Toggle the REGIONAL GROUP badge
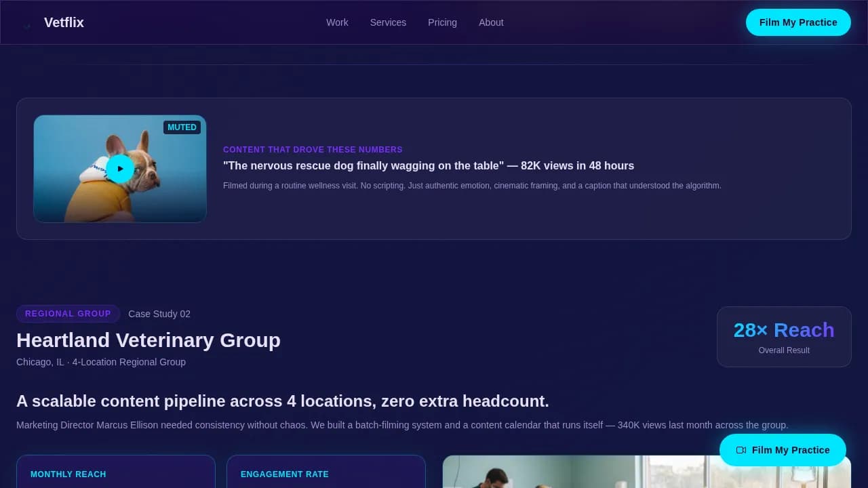This screenshot has height=488, width=868. [68, 314]
